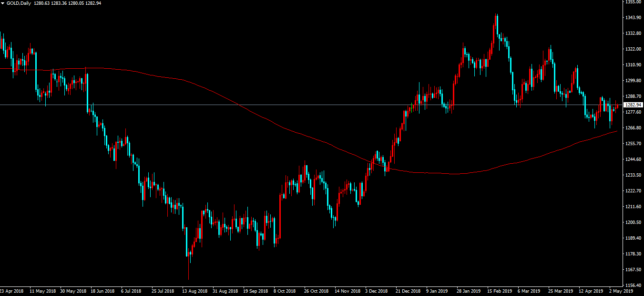Click the OHLC values 1280.63 1283.36 1280.05 1282.94

click(67, 3)
